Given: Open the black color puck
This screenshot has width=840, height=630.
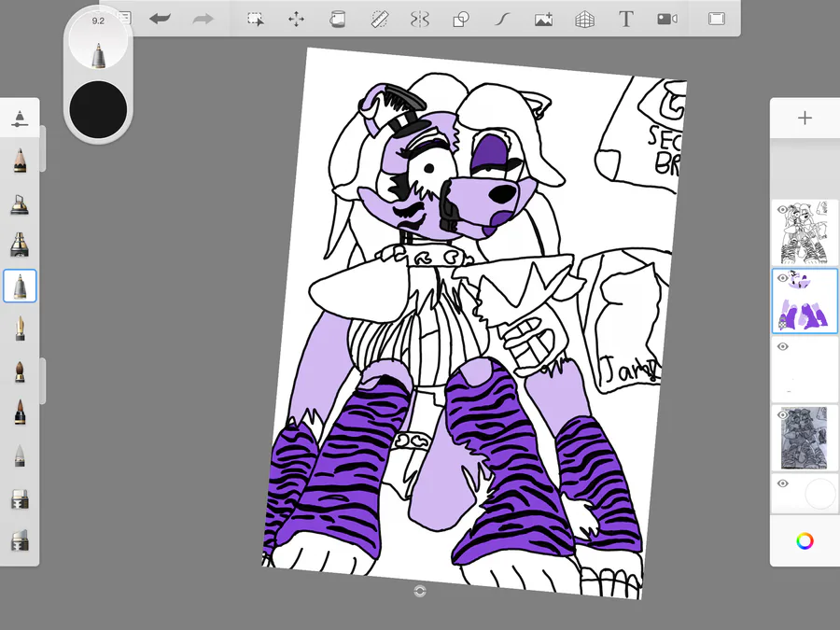Looking at the screenshot, I should pos(98,109).
